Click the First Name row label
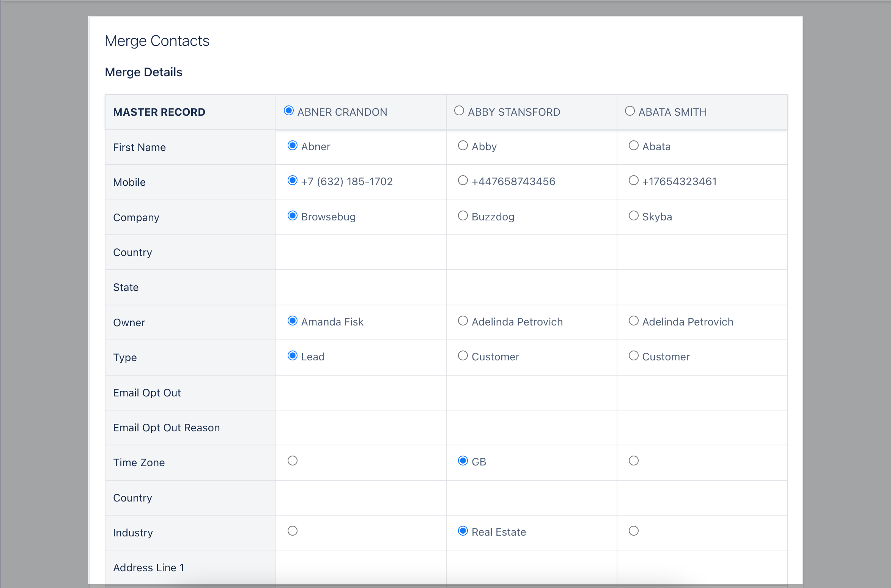Viewport: 891px width, 588px height. [x=139, y=147]
